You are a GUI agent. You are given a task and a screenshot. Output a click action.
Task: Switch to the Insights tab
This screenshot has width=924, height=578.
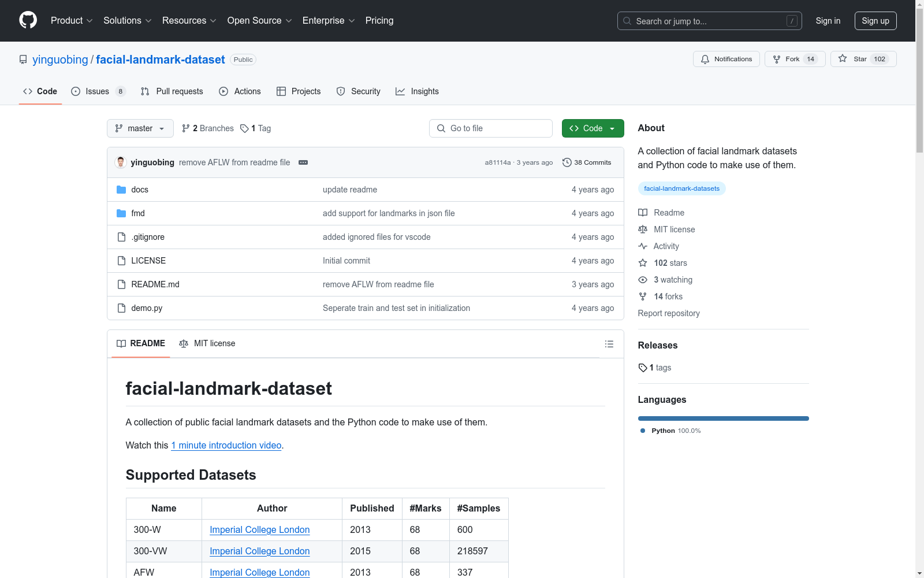(x=417, y=91)
